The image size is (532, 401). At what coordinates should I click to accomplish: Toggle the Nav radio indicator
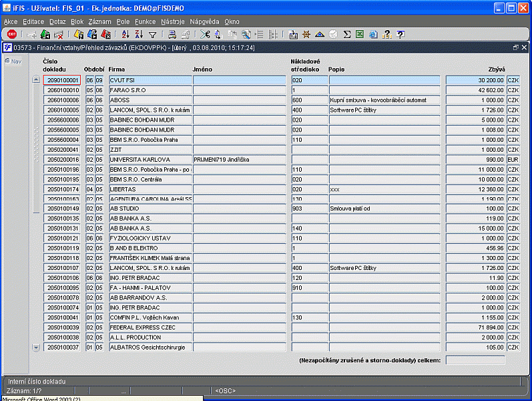click(x=7, y=61)
